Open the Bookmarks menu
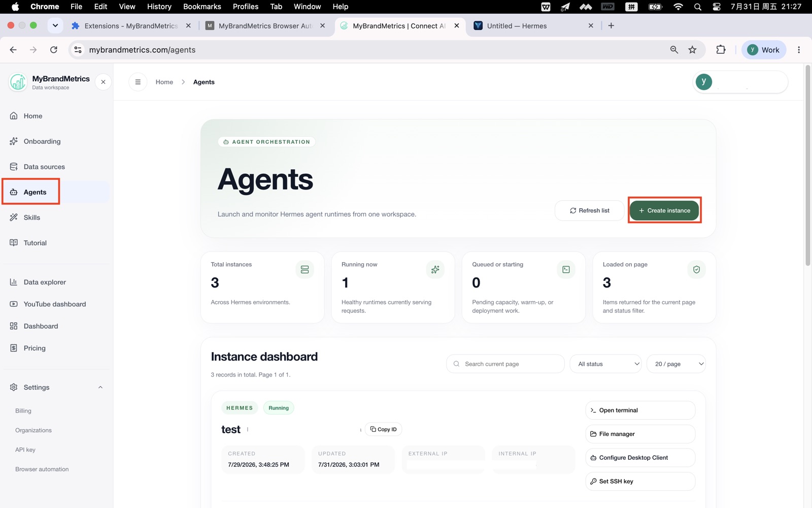Screen dimensions: 812x508 202,7
